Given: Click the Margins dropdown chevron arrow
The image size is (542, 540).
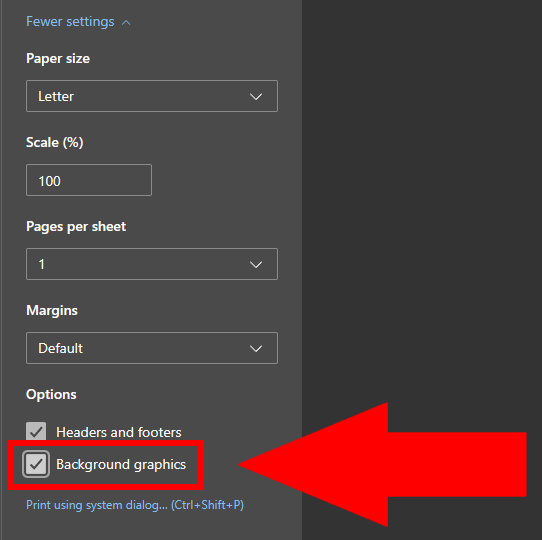Looking at the screenshot, I should pyautogui.click(x=256, y=348).
